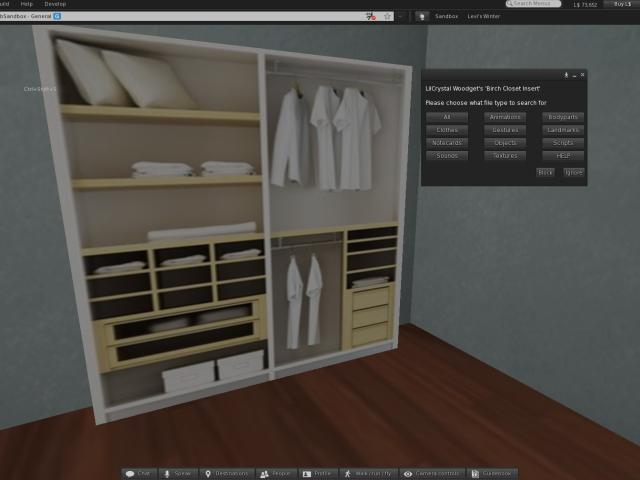Image resolution: width=640 pixels, height=480 pixels.
Task: Open the Chat toolbar button
Action: coord(139,473)
